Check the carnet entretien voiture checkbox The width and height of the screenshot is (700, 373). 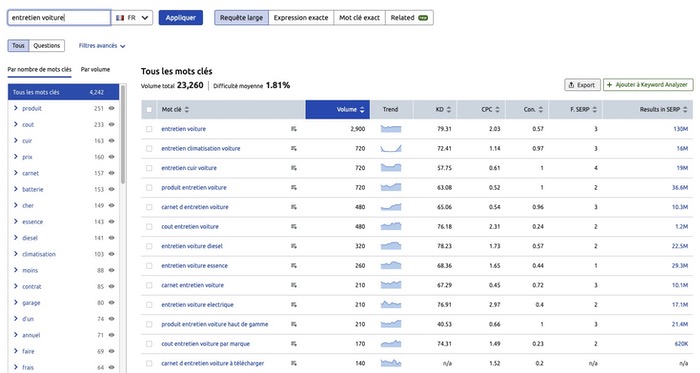[149, 286]
